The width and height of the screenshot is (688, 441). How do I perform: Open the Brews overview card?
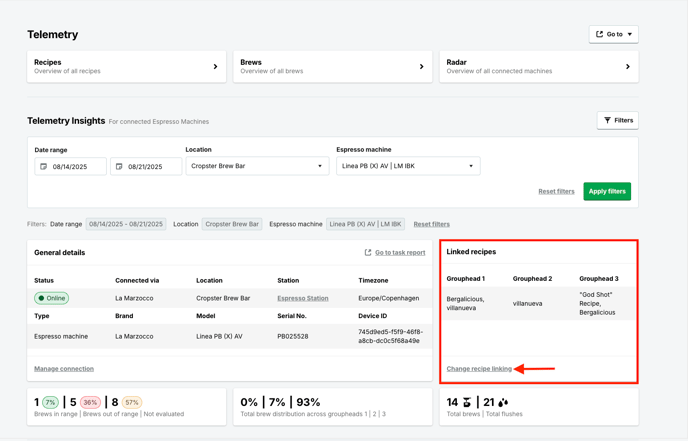tap(333, 66)
